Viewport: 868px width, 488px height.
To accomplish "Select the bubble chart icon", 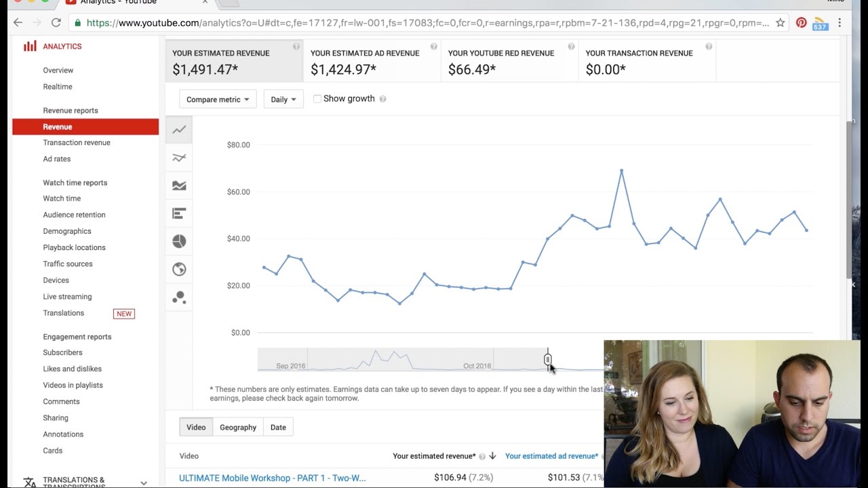I will 179,298.
